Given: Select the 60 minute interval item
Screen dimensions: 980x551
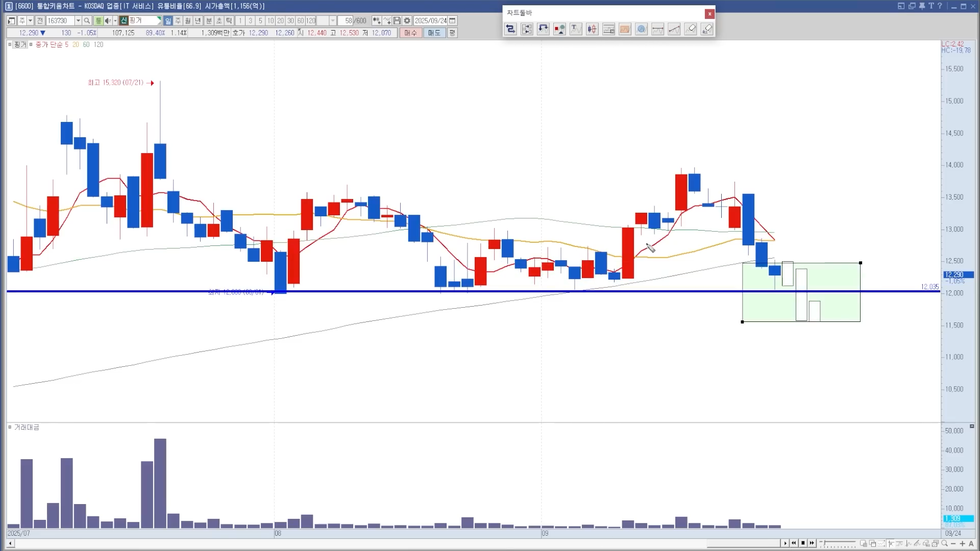Looking at the screenshot, I should click(301, 21).
